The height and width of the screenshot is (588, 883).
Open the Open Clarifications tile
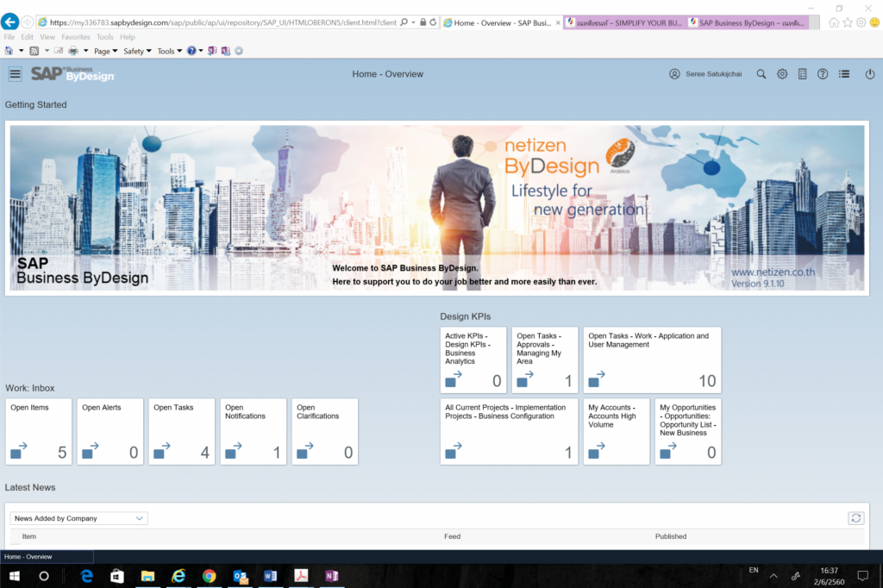pos(325,431)
